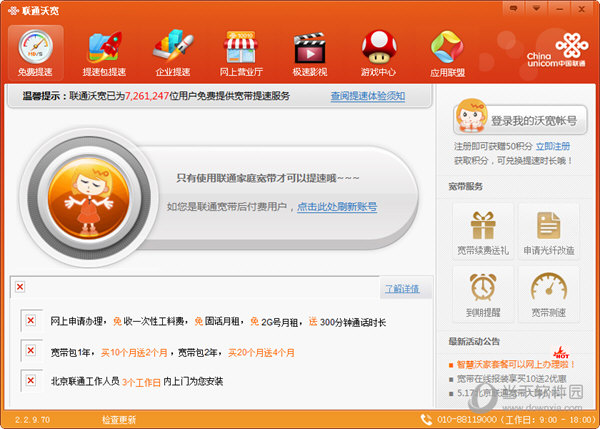Click broken image beside 网上申请办理 line
600x429 pixels.
[31, 320]
